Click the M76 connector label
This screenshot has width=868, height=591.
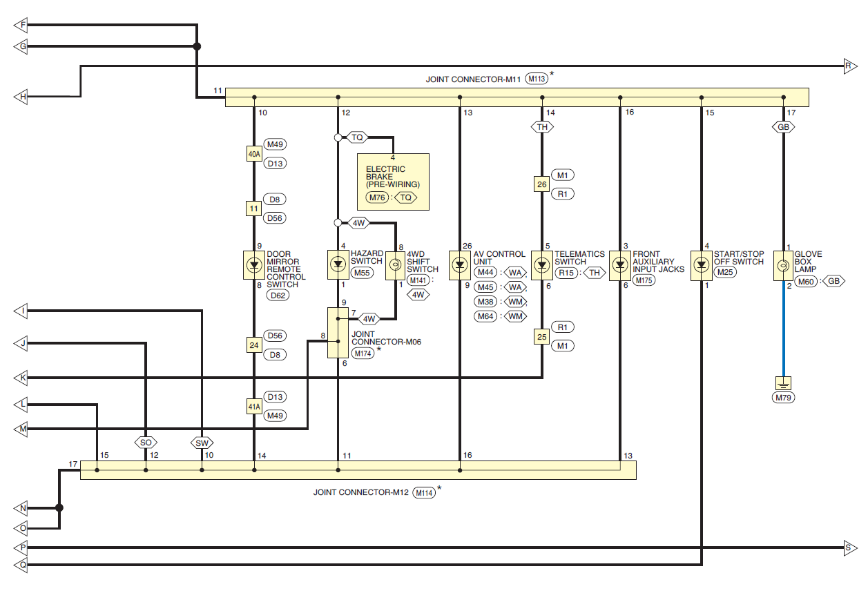click(x=377, y=197)
